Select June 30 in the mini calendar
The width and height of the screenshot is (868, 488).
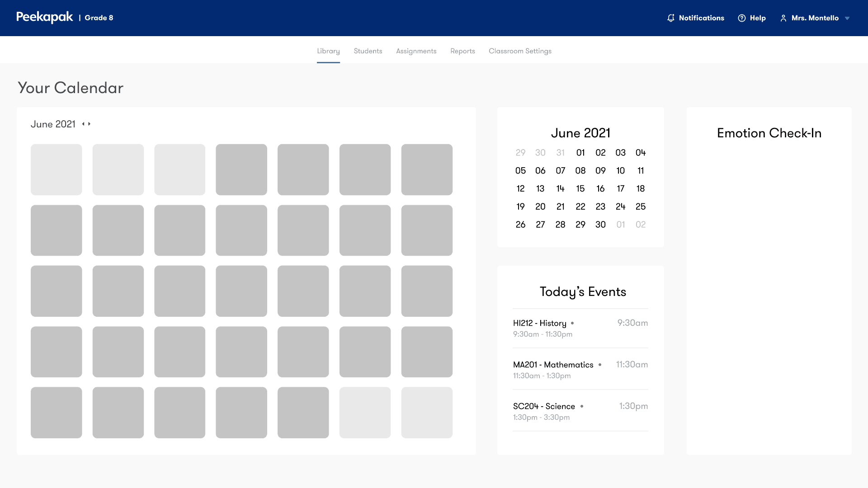point(600,225)
